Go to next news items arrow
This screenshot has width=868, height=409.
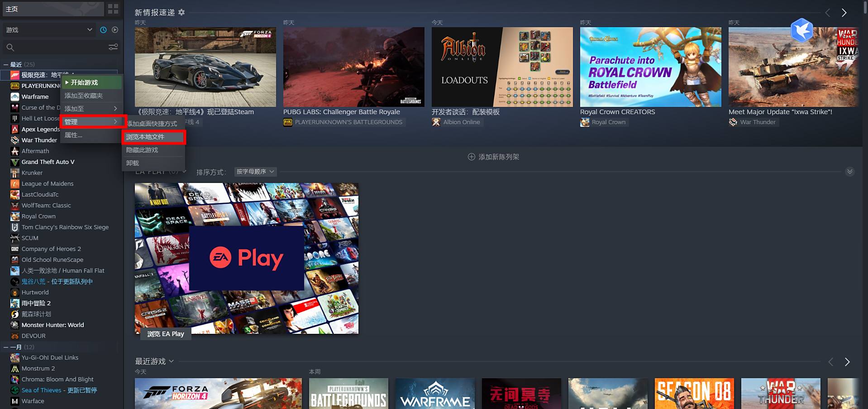(844, 13)
